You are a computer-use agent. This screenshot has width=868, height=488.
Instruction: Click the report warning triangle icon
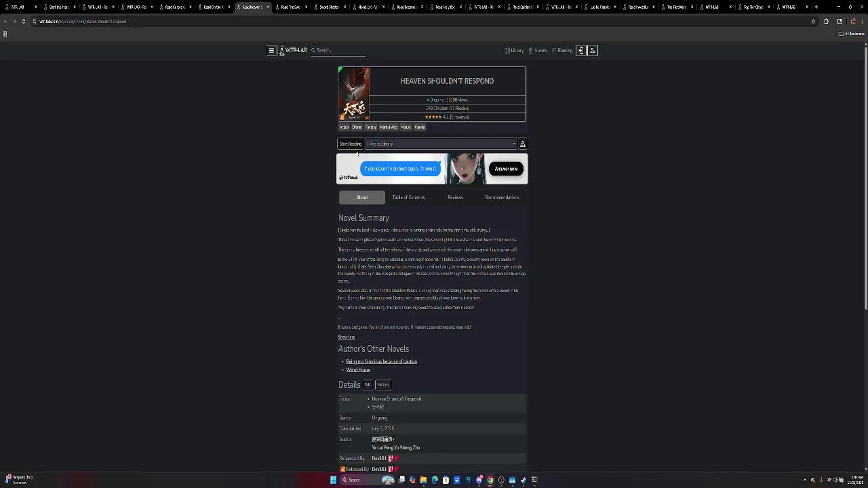coord(522,144)
